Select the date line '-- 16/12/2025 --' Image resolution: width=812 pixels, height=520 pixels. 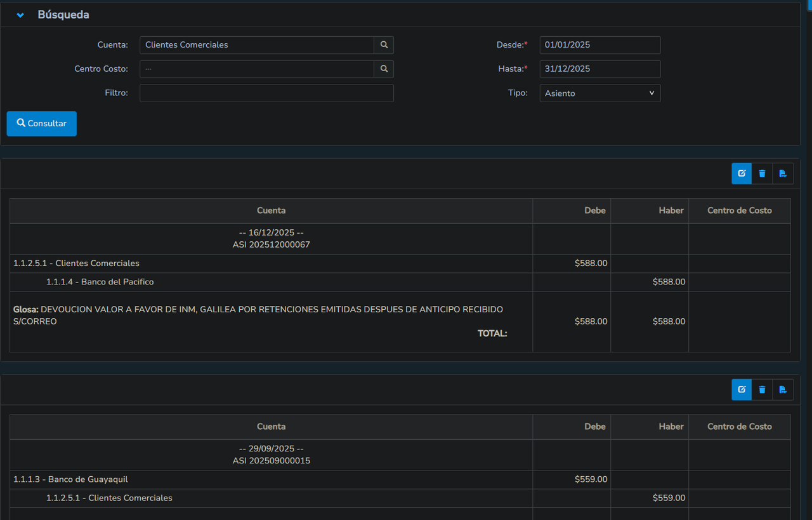272,233
